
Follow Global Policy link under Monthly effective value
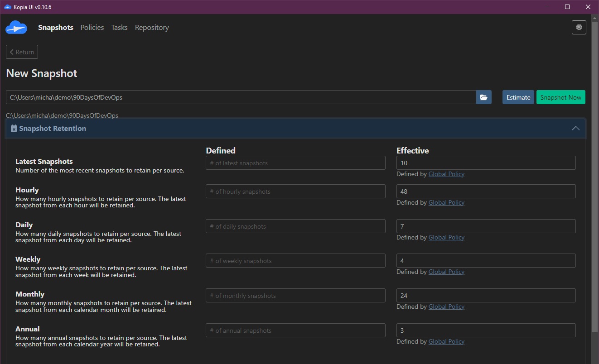446,307
